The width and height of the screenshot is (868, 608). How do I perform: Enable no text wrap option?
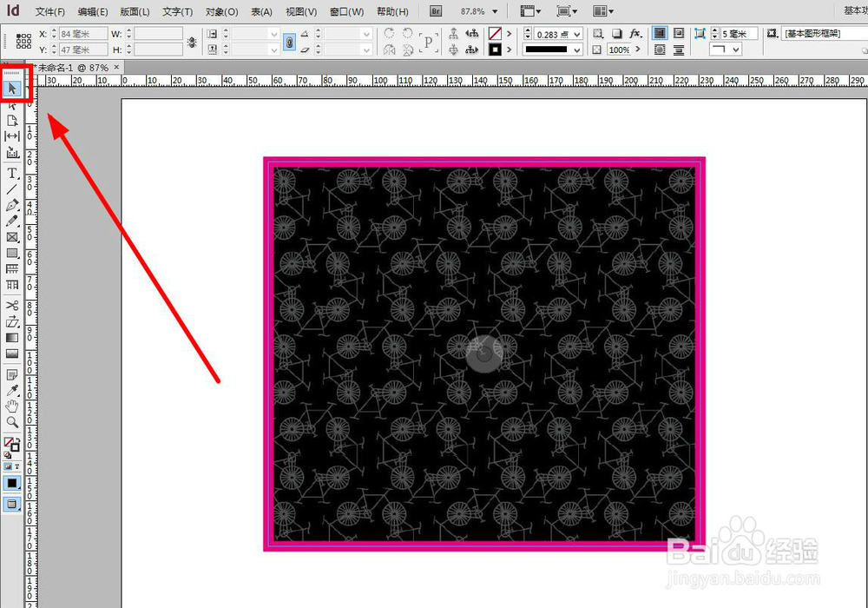click(660, 33)
